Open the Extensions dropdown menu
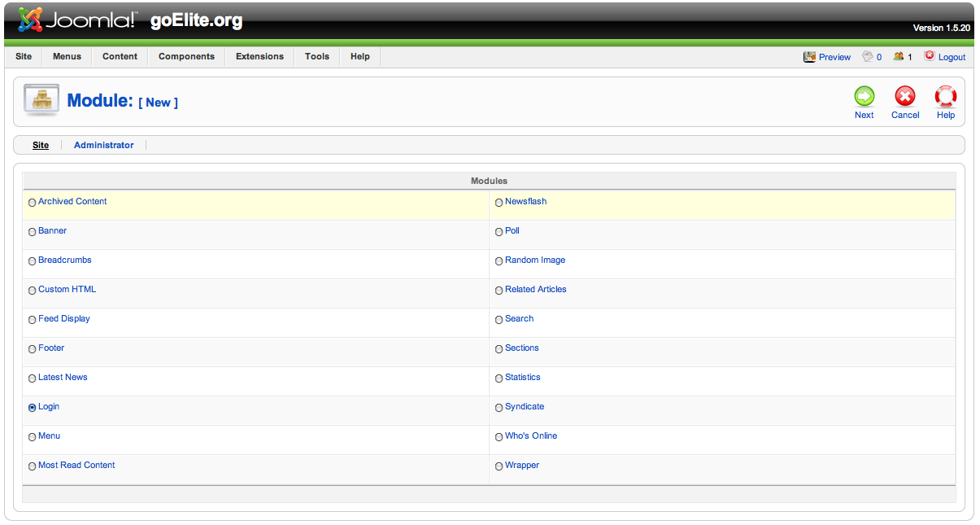Viewport: 980px width, 525px height. tap(259, 57)
